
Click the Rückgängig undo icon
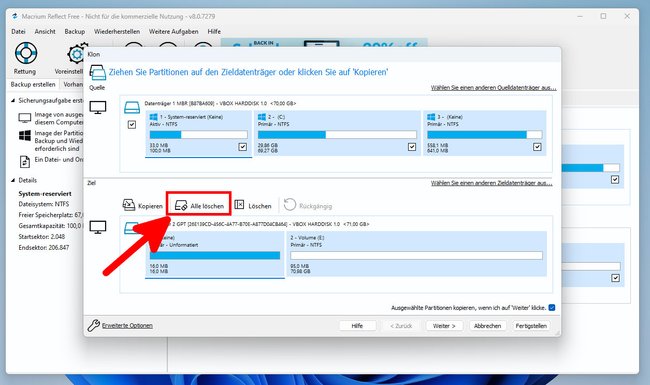tap(290, 205)
